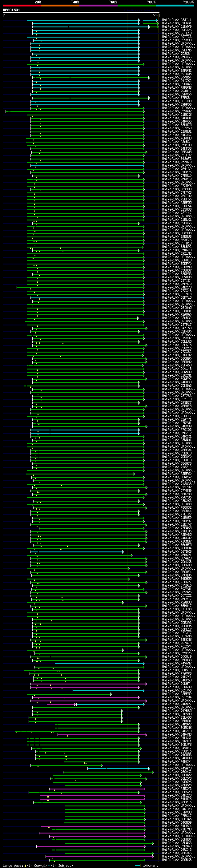Select the UniRef100_Q13838-2 label

point(179,484)
